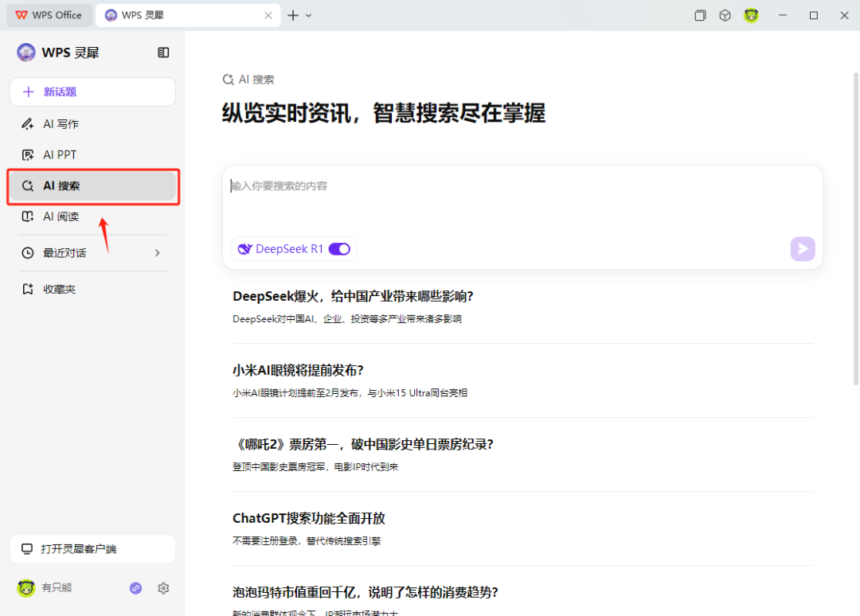The image size is (860, 616).
Task: Click the AI PPT slide icon
Action: (x=27, y=154)
